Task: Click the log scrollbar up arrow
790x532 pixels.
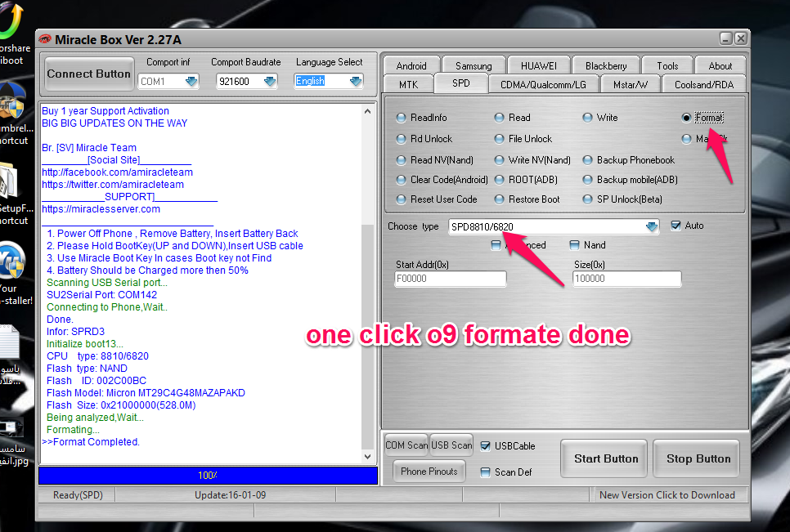Action: point(367,110)
